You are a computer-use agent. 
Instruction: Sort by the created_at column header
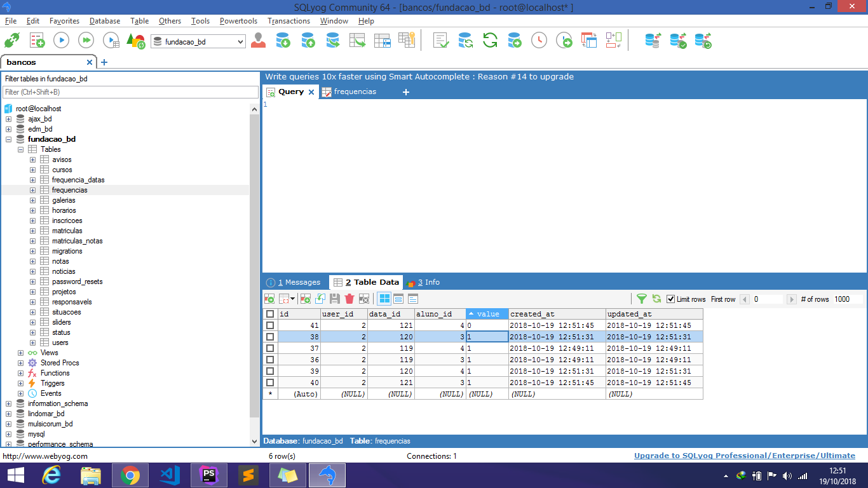click(x=557, y=314)
